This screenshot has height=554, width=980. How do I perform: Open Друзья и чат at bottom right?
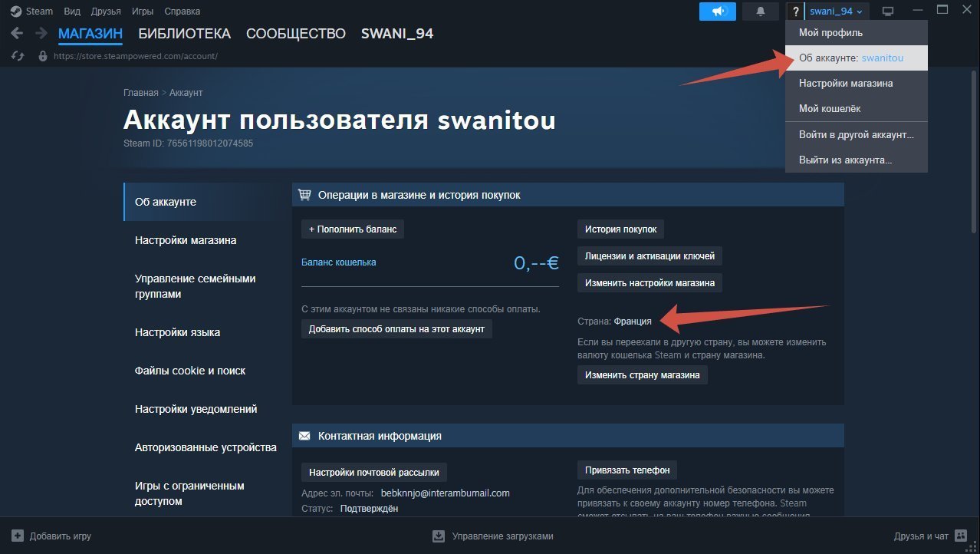(x=921, y=536)
